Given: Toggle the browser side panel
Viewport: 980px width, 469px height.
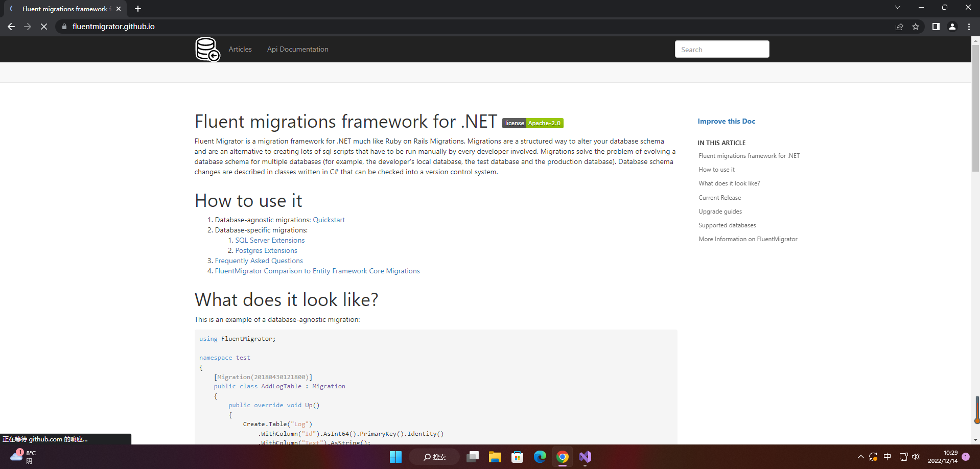Looking at the screenshot, I should pos(936,27).
